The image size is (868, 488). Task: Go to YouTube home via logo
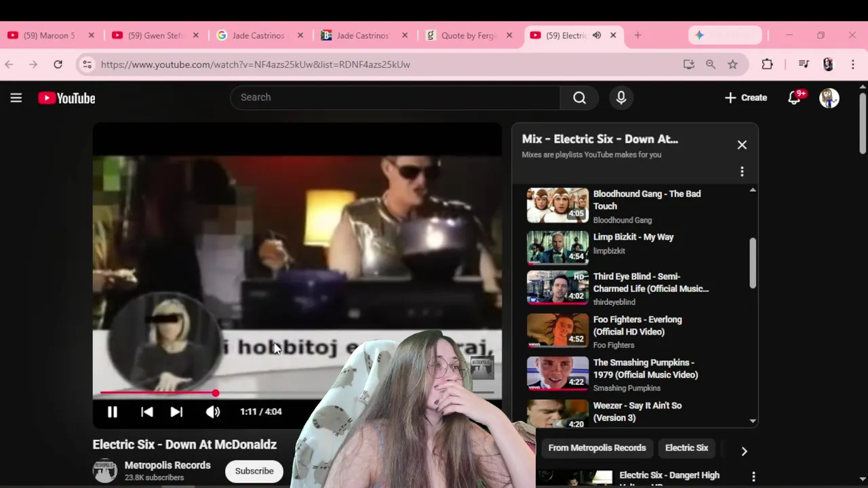pos(66,98)
